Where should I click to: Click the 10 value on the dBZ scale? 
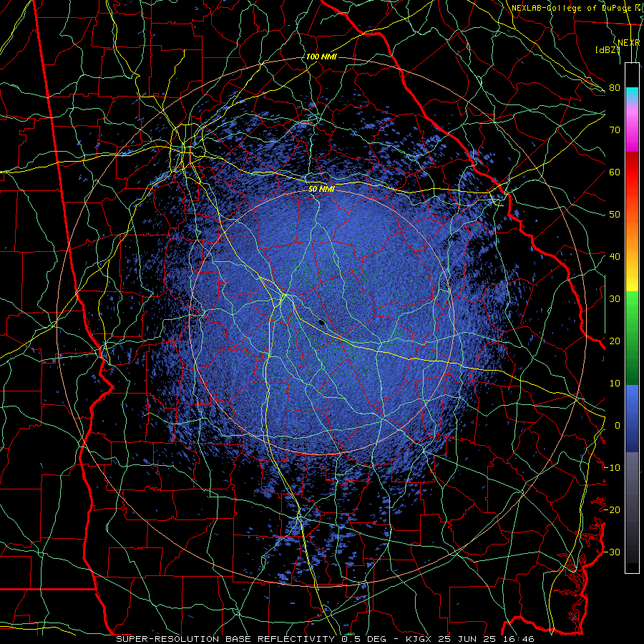coord(615,384)
